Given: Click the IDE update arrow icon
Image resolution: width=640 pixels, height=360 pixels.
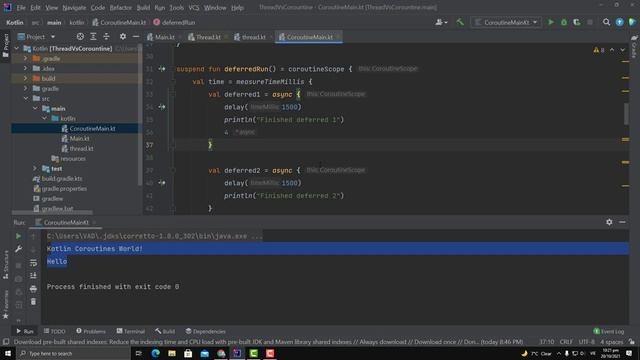Looking at the screenshot, I should pyautogui.click(x=620, y=22).
